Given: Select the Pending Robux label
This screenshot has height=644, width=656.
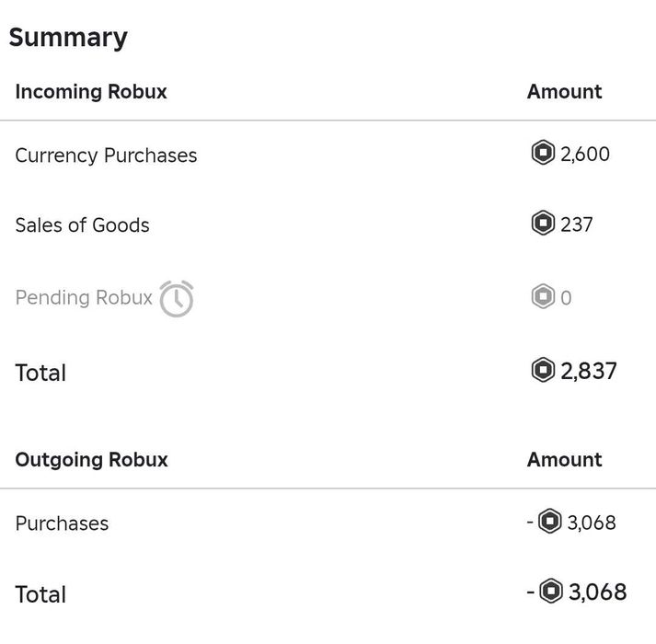Looking at the screenshot, I should (x=83, y=298).
